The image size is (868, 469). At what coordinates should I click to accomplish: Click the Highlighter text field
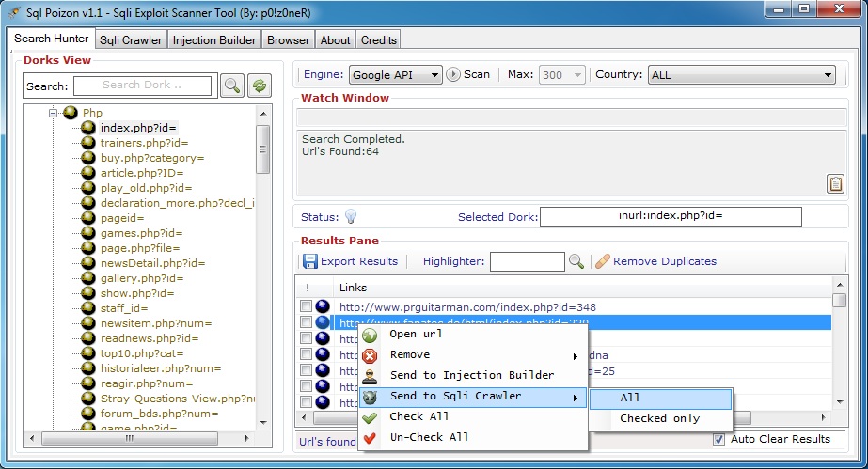click(x=527, y=261)
